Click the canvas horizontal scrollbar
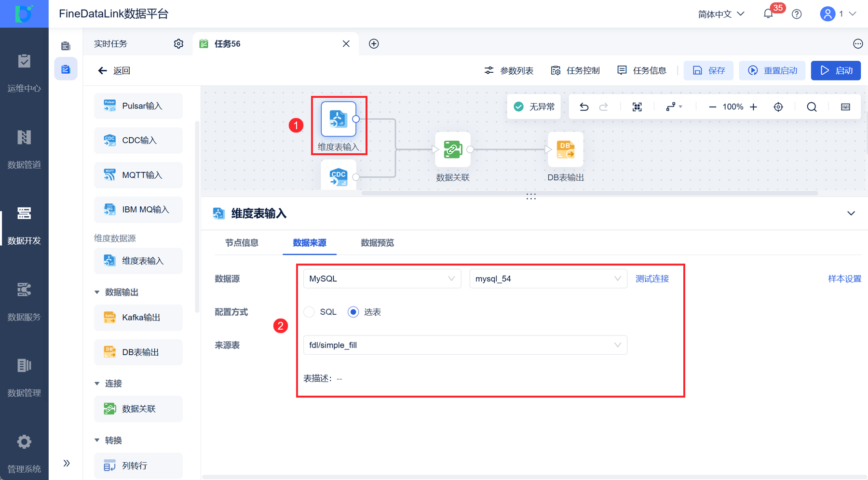This screenshot has width=868, height=480. point(590,193)
